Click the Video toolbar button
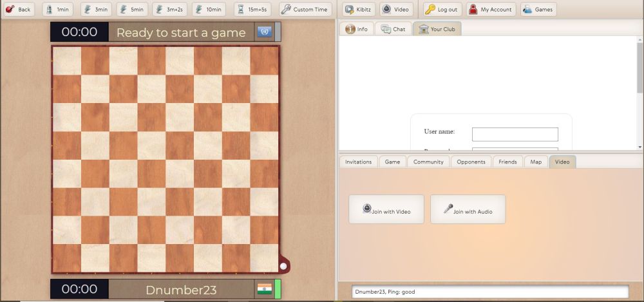 [x=395, y=10]
